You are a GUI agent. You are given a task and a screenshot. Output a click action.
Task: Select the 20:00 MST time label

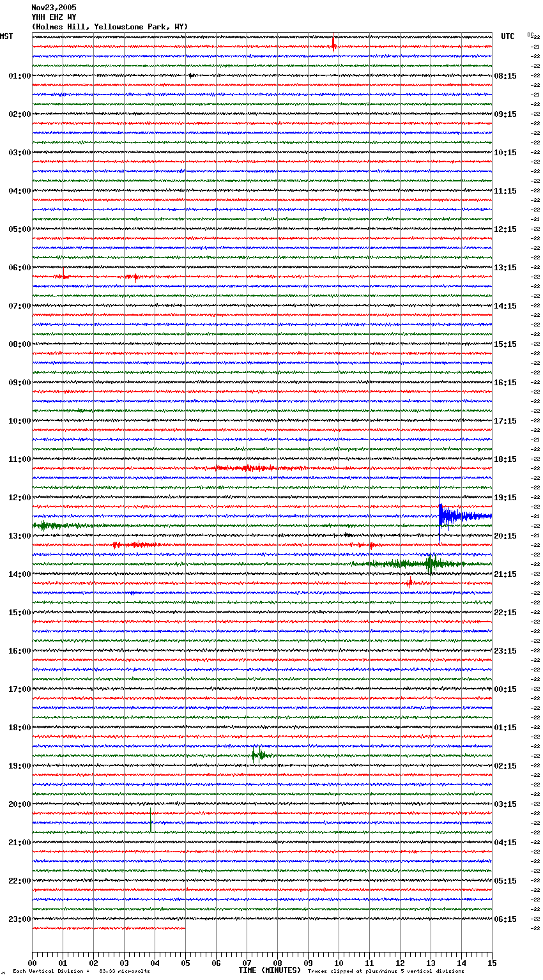[x=19, y=804]
